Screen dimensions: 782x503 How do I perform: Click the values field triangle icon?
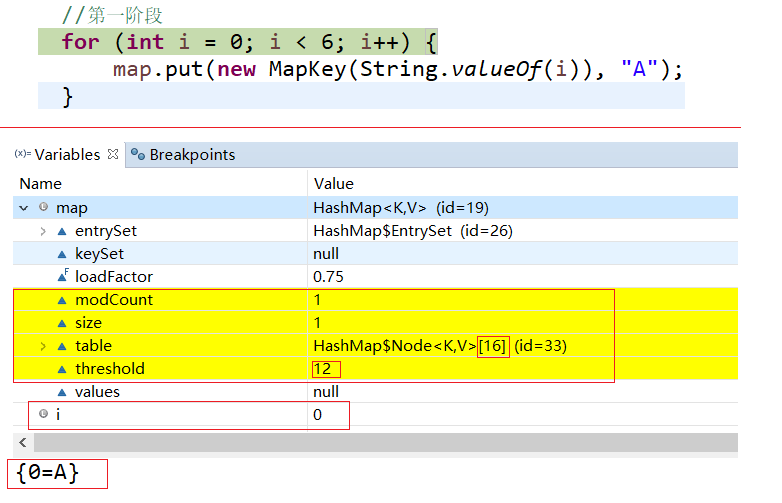point(62,392)
